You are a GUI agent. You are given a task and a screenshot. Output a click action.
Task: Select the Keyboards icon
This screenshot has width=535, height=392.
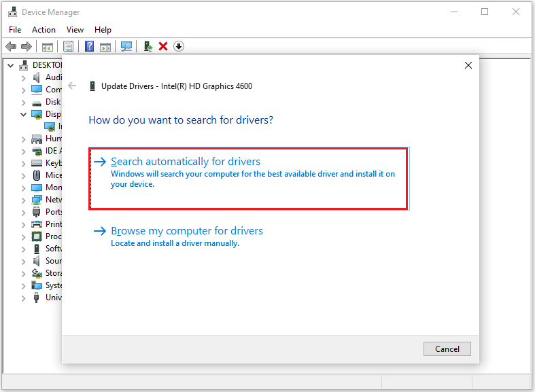click(x=37, y=163)
